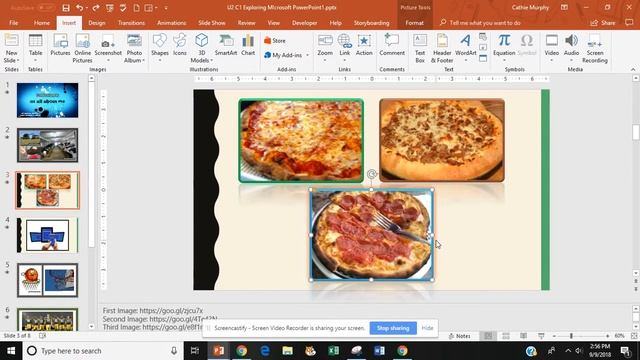Add a hyperlink with Link

coord(344,48)
